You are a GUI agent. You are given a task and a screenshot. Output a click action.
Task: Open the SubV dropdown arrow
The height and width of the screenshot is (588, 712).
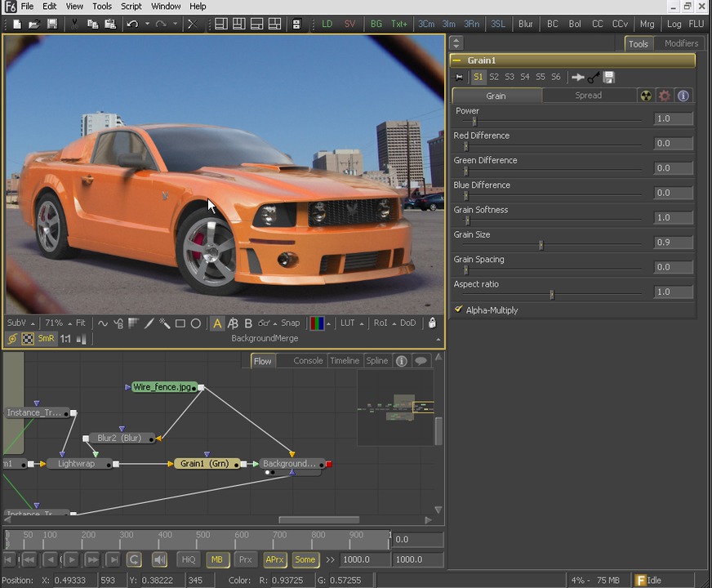pyautogui.click(x=32, y=323)
